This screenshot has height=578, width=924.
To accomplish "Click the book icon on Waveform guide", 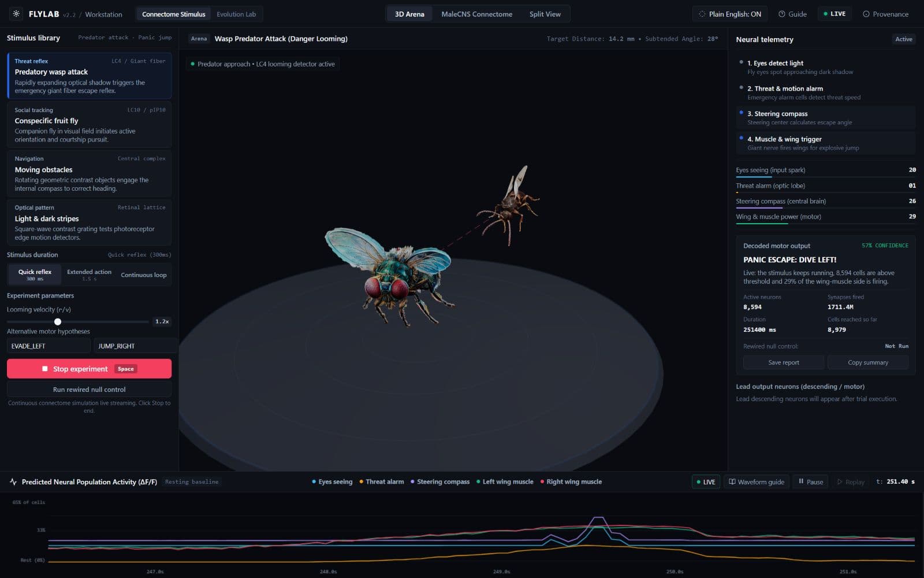I will click(732, 481).
